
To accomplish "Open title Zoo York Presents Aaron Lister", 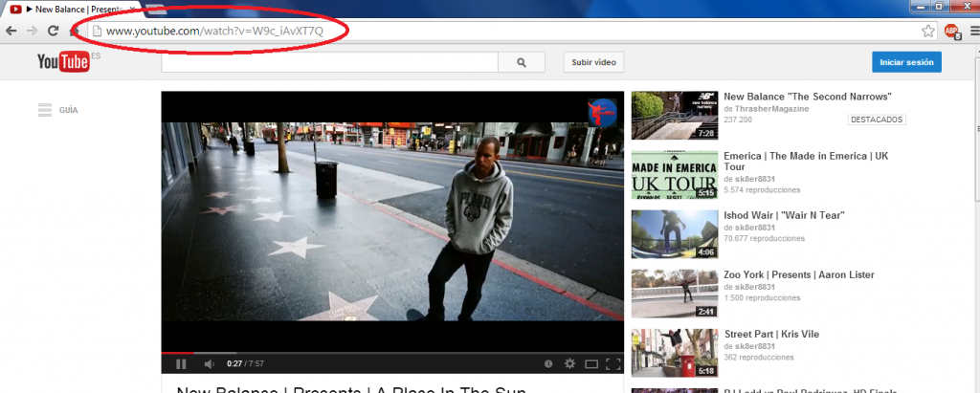I will tap(799, 275).
